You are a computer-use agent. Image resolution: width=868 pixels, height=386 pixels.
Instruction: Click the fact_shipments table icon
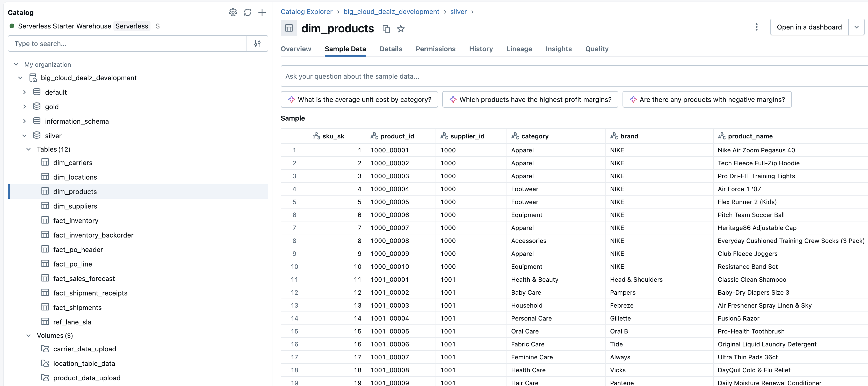click(45, 307)
